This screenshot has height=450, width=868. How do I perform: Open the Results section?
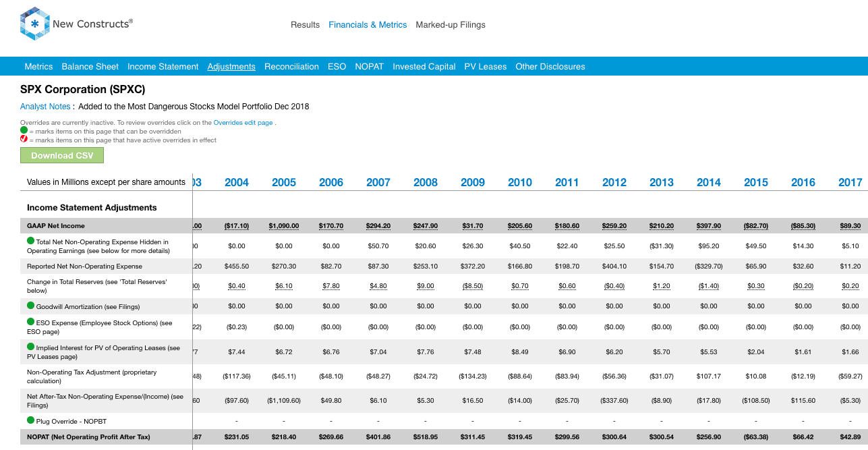pyautogui.click(x=305, y=24)
